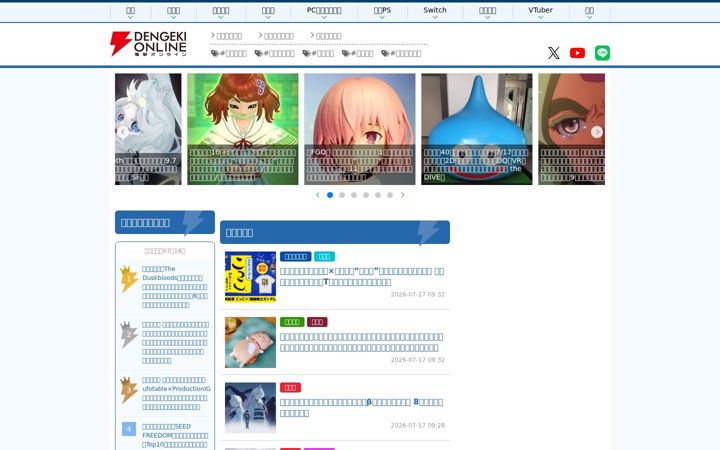The height and width of the screenshot is (450, 720).
Task: Select the last carousel pagination dot
Action: (390, 195)
